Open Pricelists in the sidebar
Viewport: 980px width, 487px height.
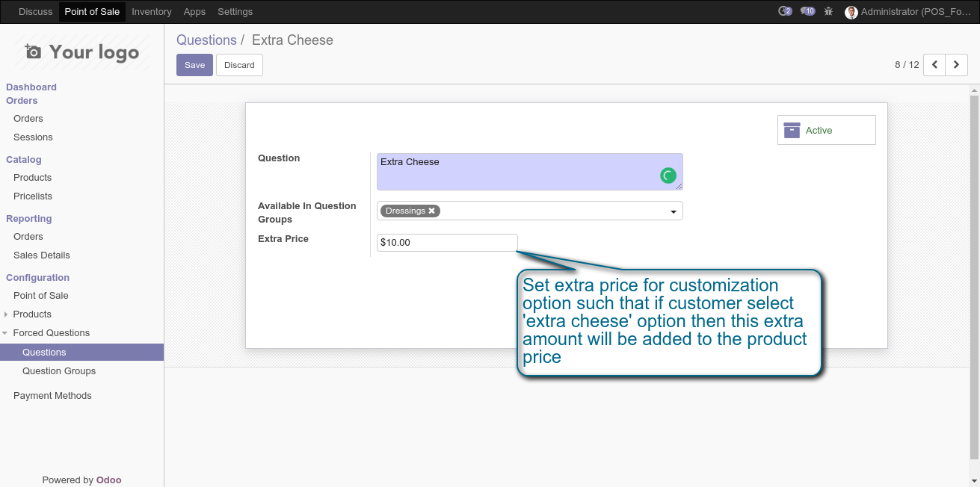point(33,196)
